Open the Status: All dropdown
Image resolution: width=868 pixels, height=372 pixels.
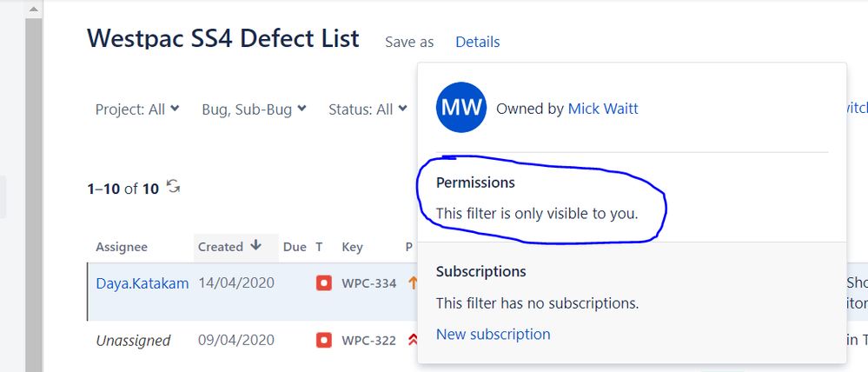(368, 110)
